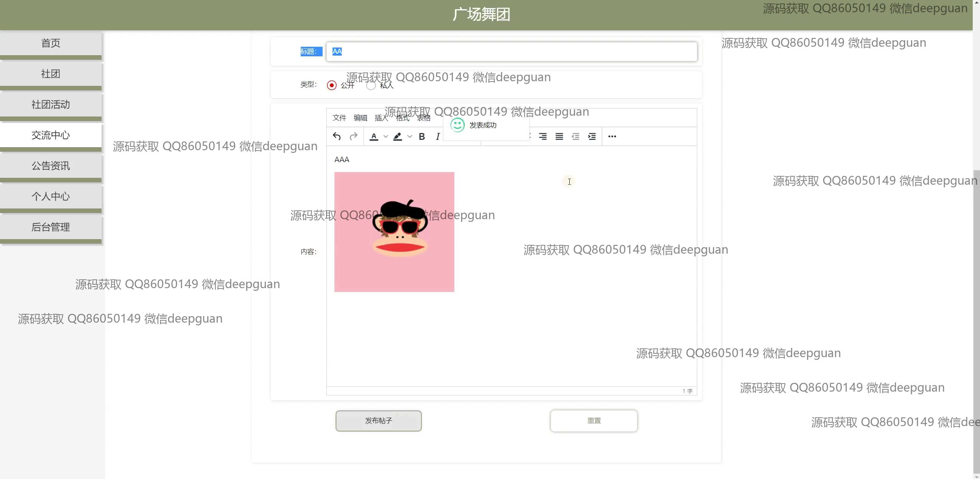The image size is (980, 479).
Task: Open the 文件 editor menu
Action: 339,118
